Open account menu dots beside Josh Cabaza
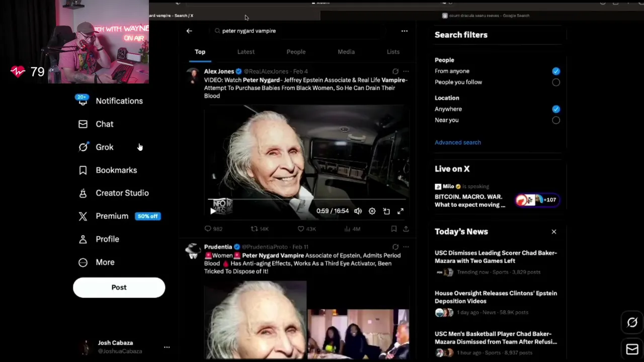 167,347
